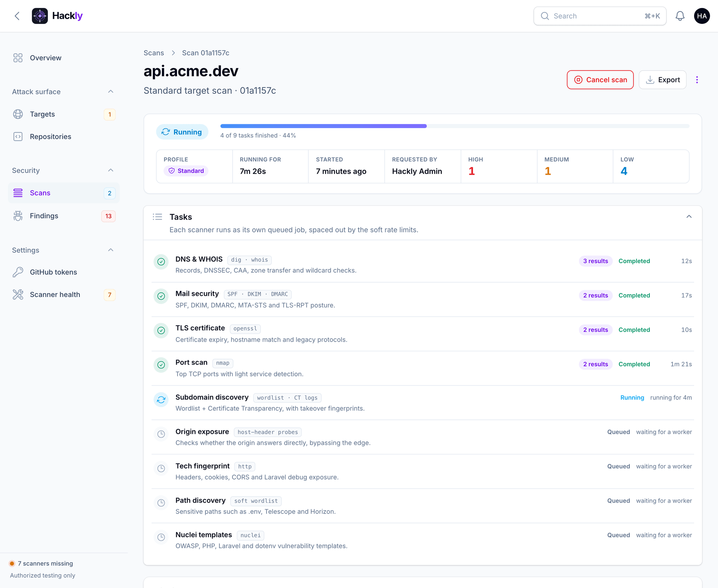Viewport: 718px width, 588px height.
Task: Open 2 results for Port scan
Action: pos(596,364)
